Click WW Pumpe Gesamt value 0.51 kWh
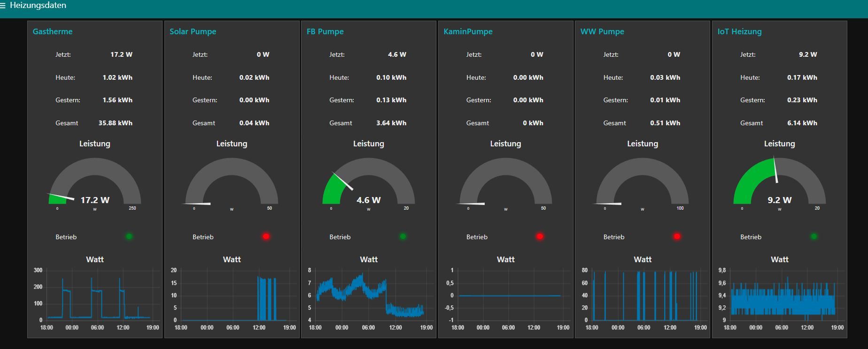 click(x=665, y=123)
